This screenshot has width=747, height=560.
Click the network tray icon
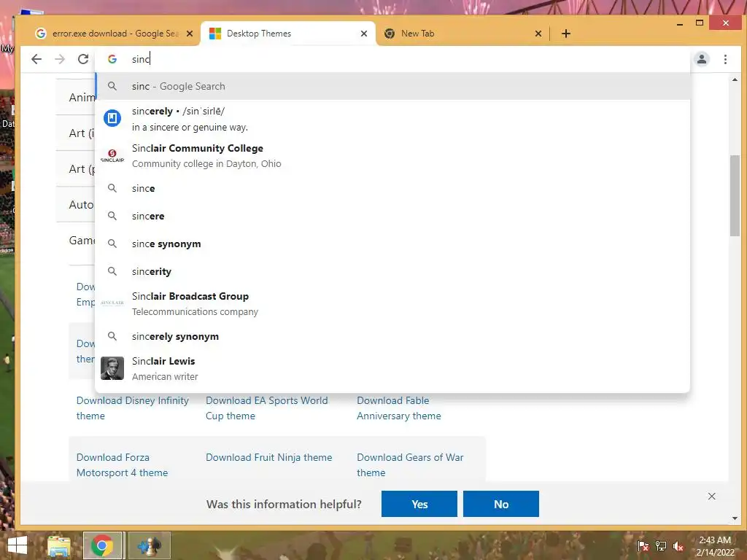pos(661,546)
